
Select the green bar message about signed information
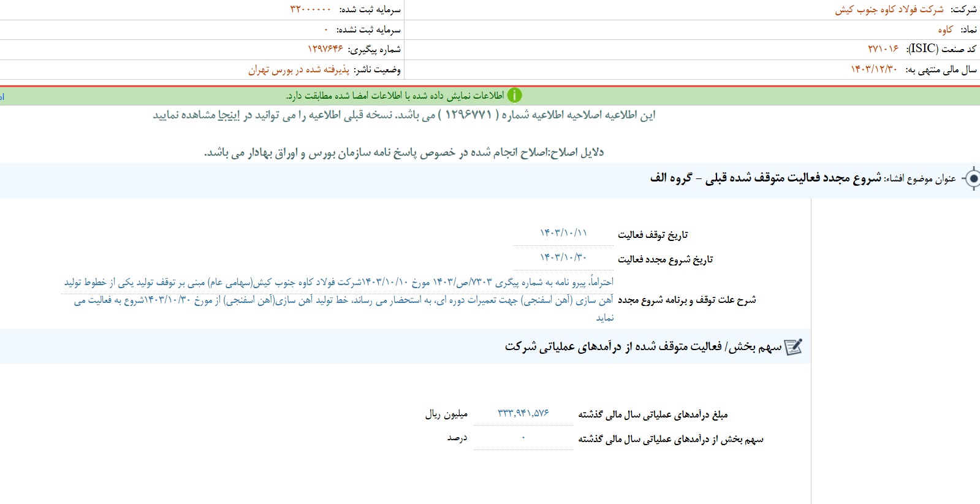[395, 96]
